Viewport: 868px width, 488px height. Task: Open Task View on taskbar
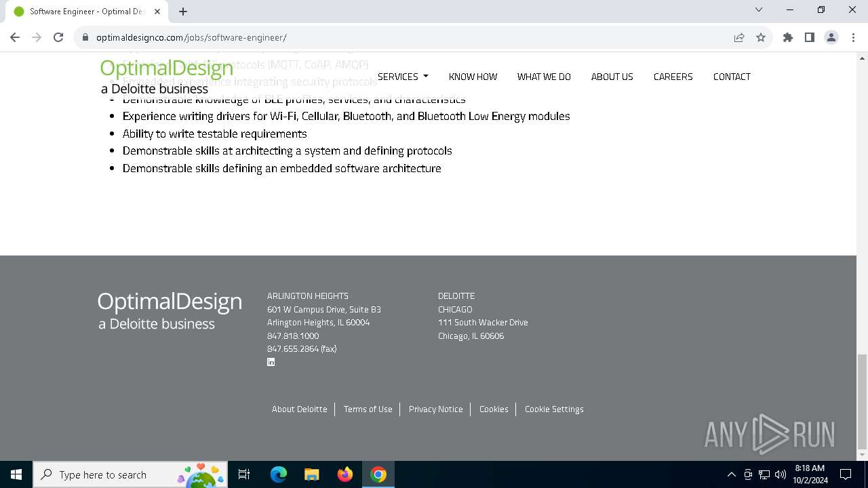(x=244, y=474)
